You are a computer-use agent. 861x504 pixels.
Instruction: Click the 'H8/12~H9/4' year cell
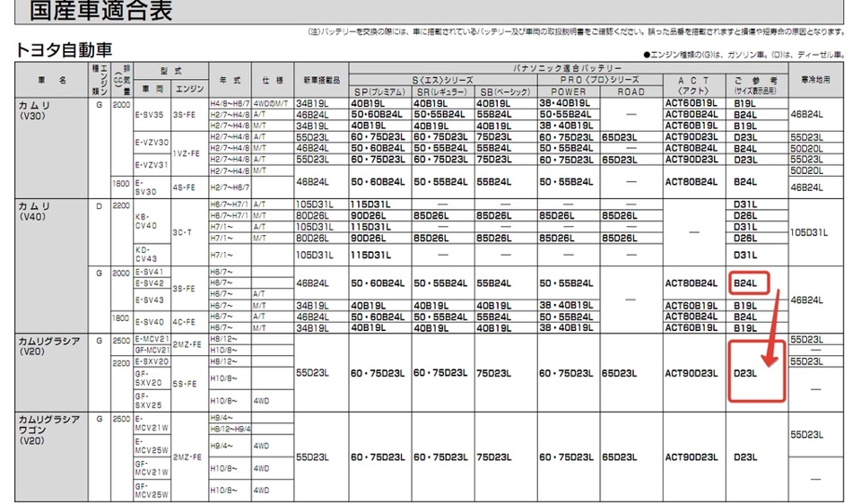tap(230, 429)
